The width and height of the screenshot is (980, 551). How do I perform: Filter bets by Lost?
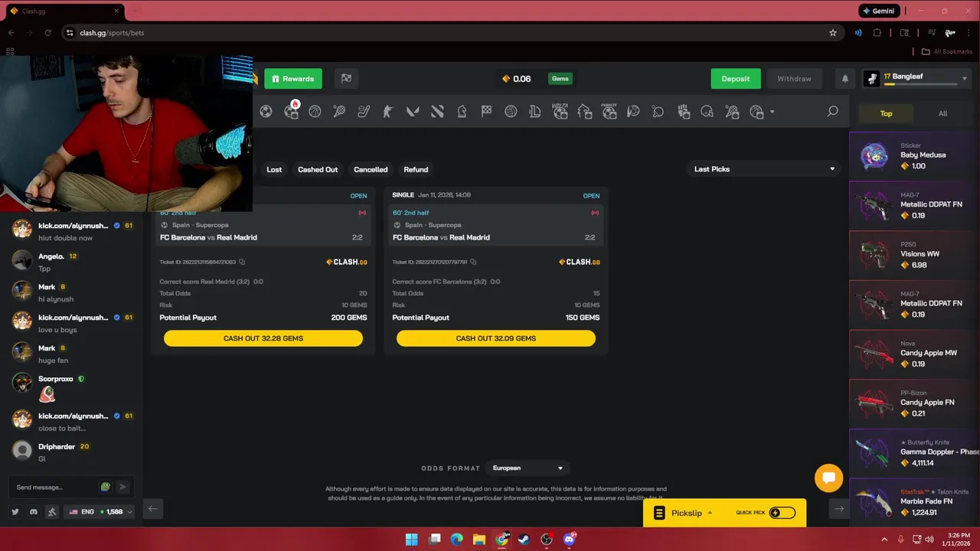click(x=274, y=170)
